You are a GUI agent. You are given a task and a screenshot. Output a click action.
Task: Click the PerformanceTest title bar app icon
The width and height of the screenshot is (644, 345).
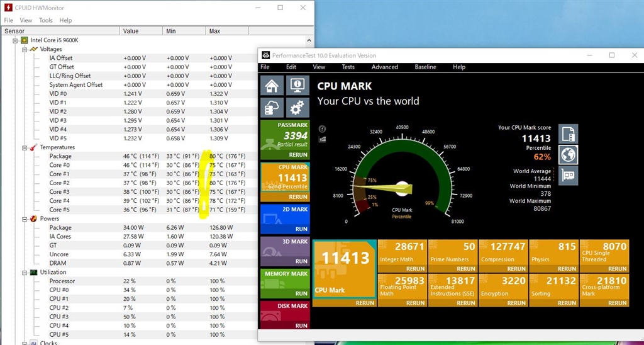click(x=266, y=55)
